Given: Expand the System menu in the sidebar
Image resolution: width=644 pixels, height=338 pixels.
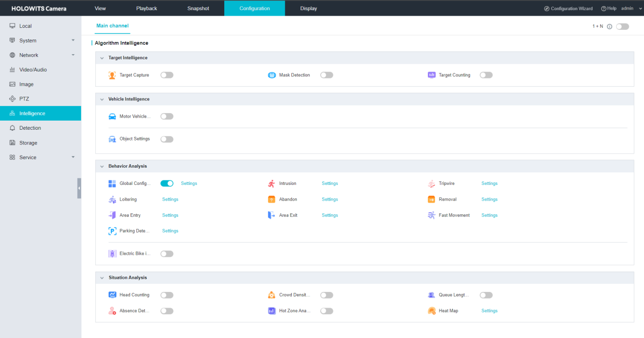Looking at the screenshot, I should [x=41, y=41].
